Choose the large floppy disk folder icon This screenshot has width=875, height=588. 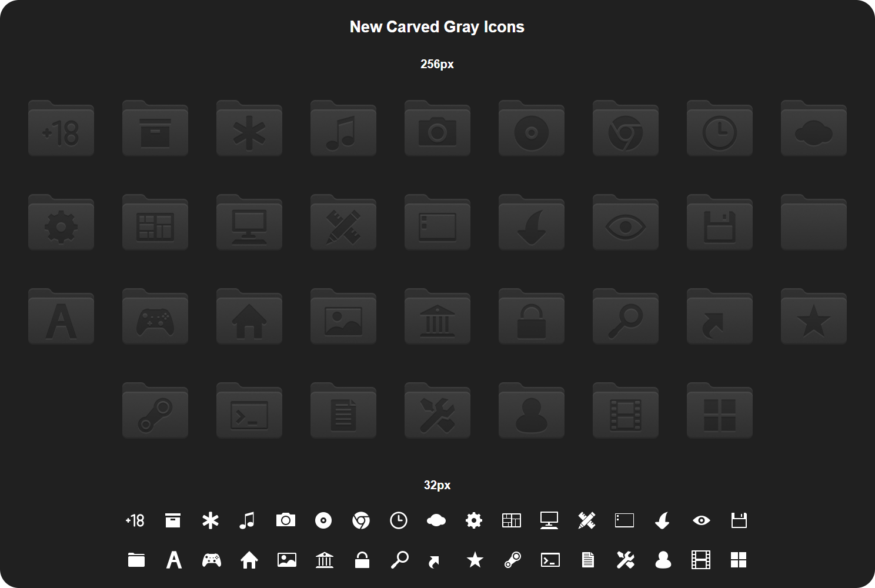[x=720, y=222]
